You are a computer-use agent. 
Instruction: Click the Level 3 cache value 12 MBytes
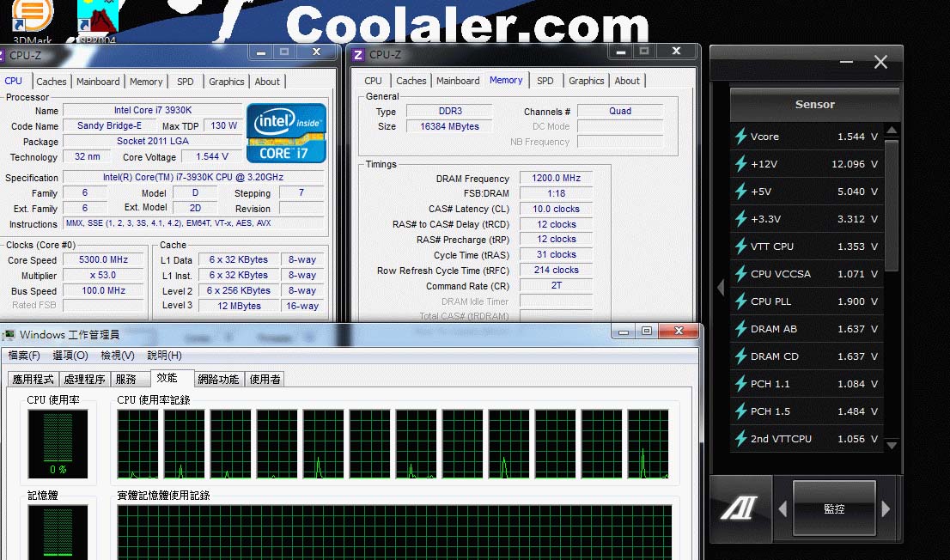(240, 306)
